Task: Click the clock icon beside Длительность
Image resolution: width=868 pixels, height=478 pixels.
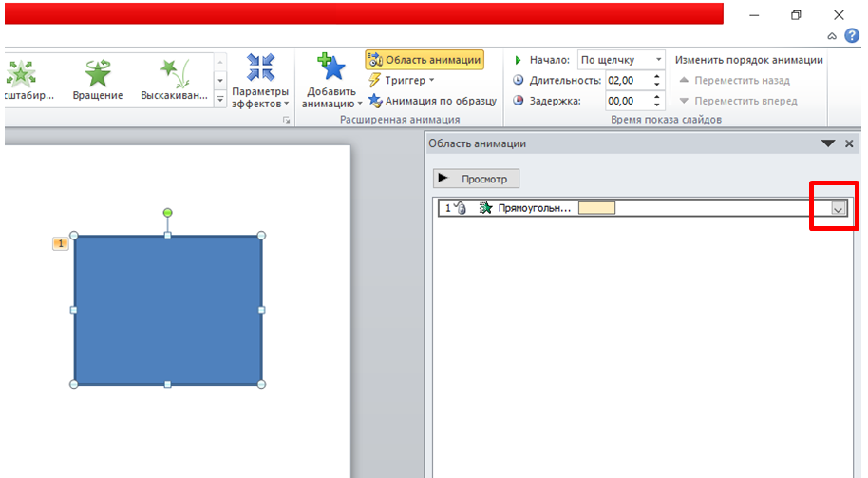Action: [519, 81]
